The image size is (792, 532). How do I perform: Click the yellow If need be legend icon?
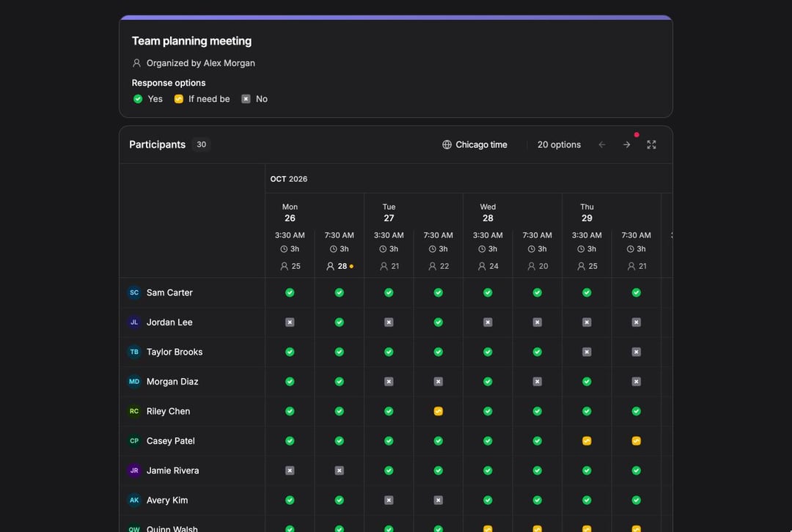coord(179,99)
